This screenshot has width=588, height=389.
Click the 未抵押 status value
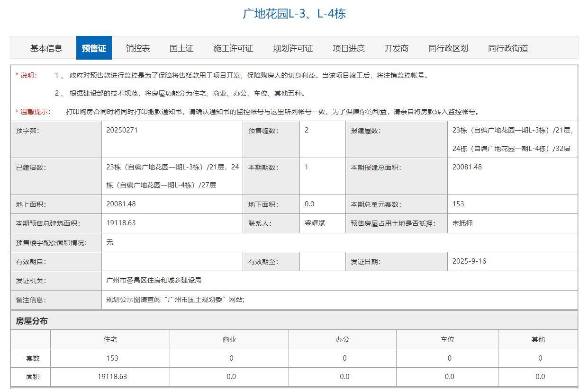coord(462,223)
